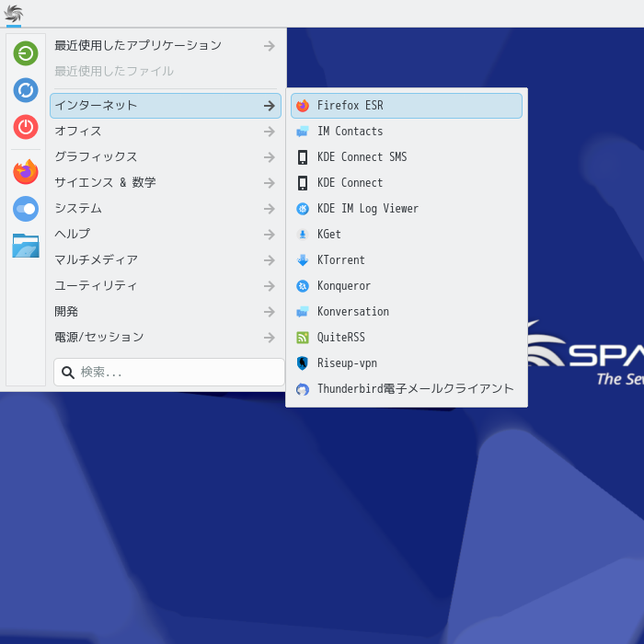
Task: Click the KDE IM Log Viewer icon
Action: tap(303, 209)
